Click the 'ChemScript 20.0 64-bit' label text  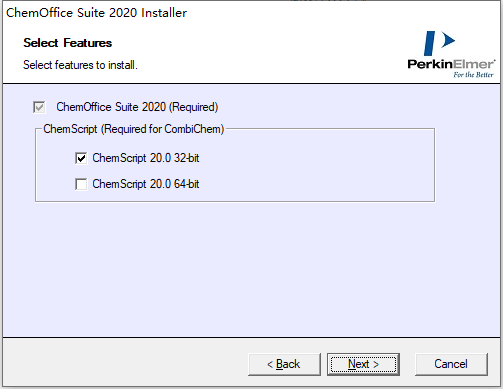coord(146,184)
